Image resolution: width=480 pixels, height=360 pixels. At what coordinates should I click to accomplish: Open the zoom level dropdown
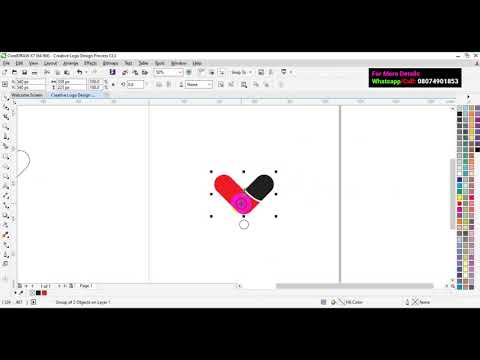point(180,72)
